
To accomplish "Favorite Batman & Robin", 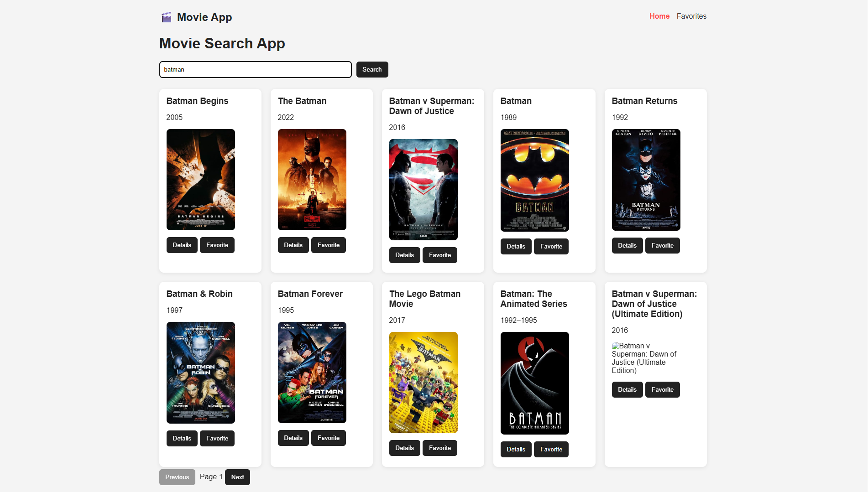I will coord(217,439).
